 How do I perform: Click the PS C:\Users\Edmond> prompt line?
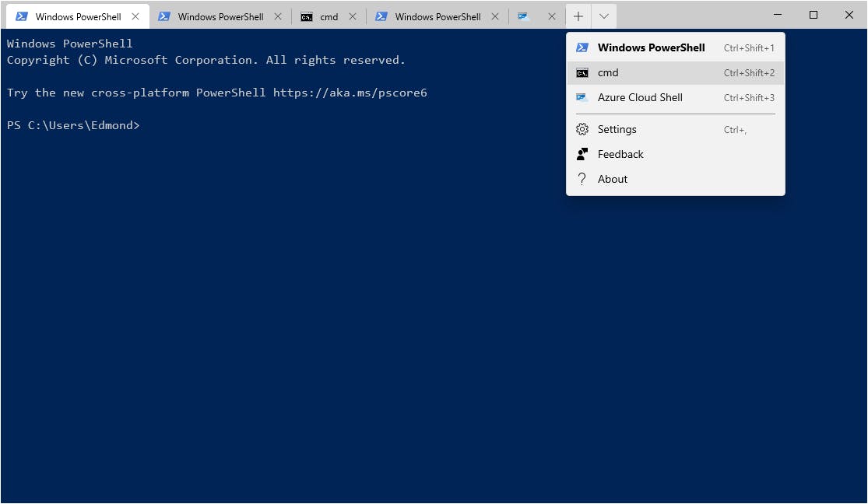pos(73,125)
